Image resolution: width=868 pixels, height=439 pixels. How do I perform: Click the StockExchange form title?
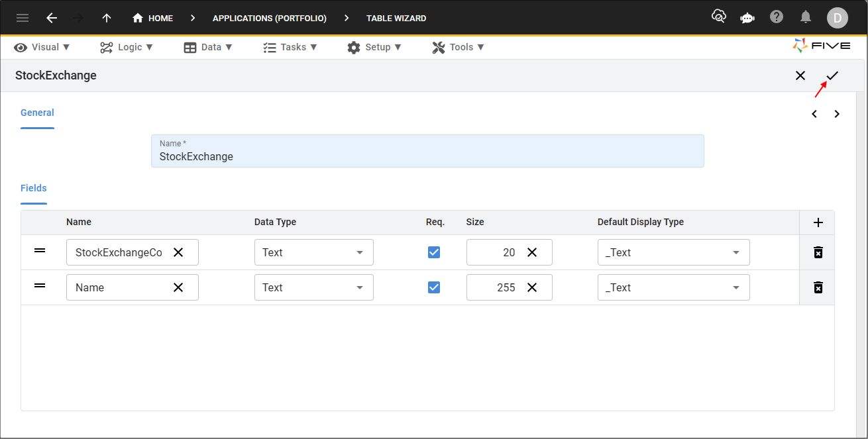(56, 75)
